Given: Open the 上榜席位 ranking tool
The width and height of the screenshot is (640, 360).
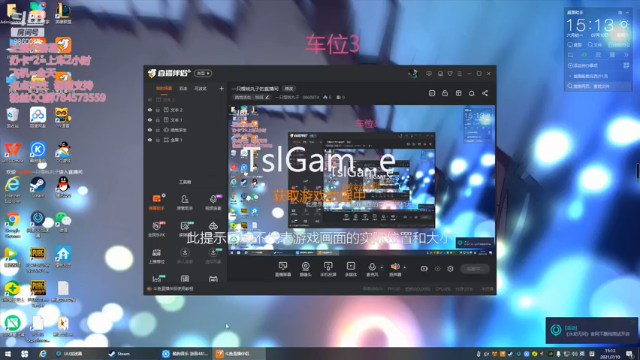Looking at the screenshot, I should point(156,256).
